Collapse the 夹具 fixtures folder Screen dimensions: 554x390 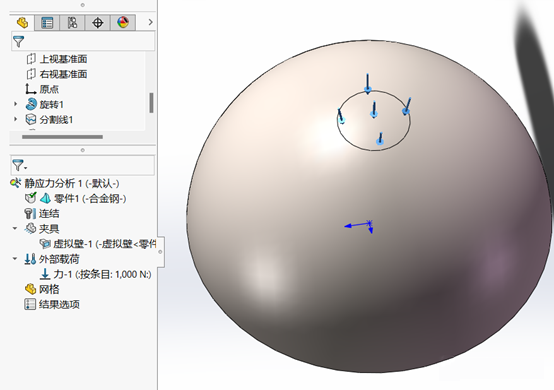[x=15, y=229]
